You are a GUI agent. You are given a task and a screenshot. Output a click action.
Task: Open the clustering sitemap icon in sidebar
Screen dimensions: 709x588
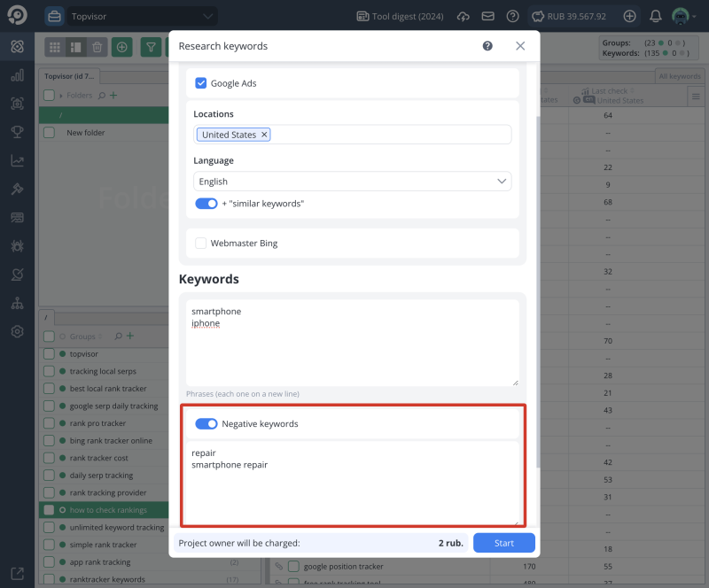tap(16, 303)
